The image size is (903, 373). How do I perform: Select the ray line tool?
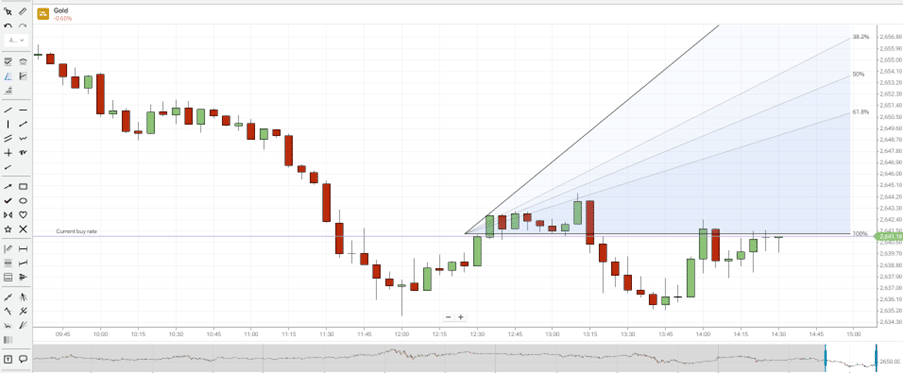(x=23, y=124)
